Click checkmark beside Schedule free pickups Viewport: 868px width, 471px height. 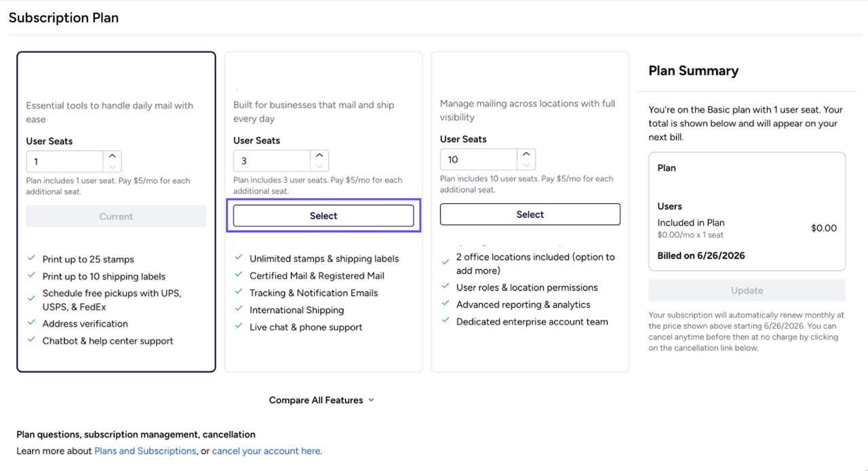click(31, 299)
